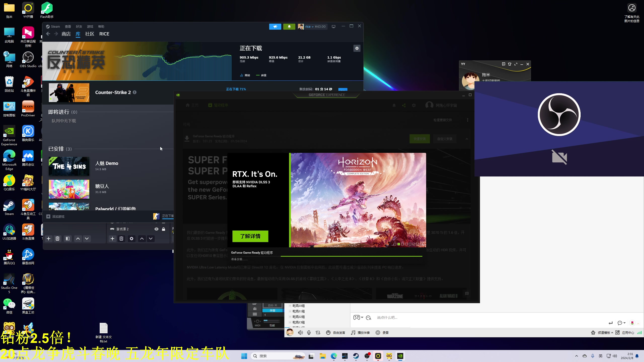Click GeForce driver install progress bar

click(x=327, y=256)
